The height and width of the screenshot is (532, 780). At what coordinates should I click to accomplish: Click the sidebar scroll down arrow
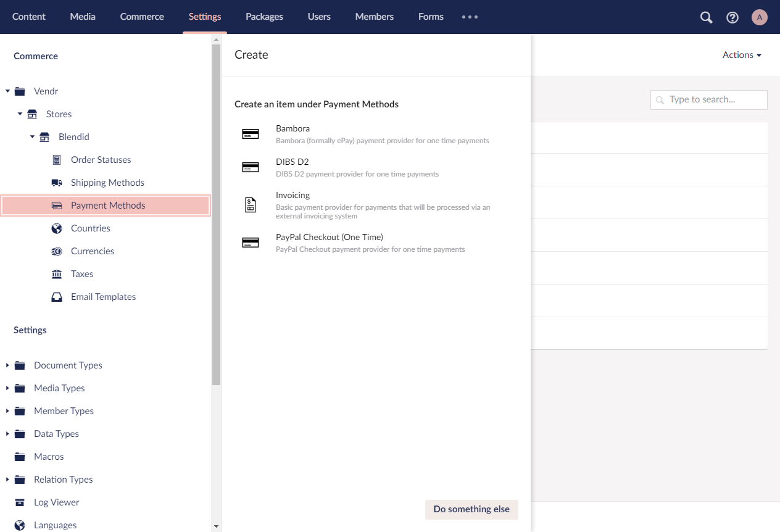pos(216,526)
